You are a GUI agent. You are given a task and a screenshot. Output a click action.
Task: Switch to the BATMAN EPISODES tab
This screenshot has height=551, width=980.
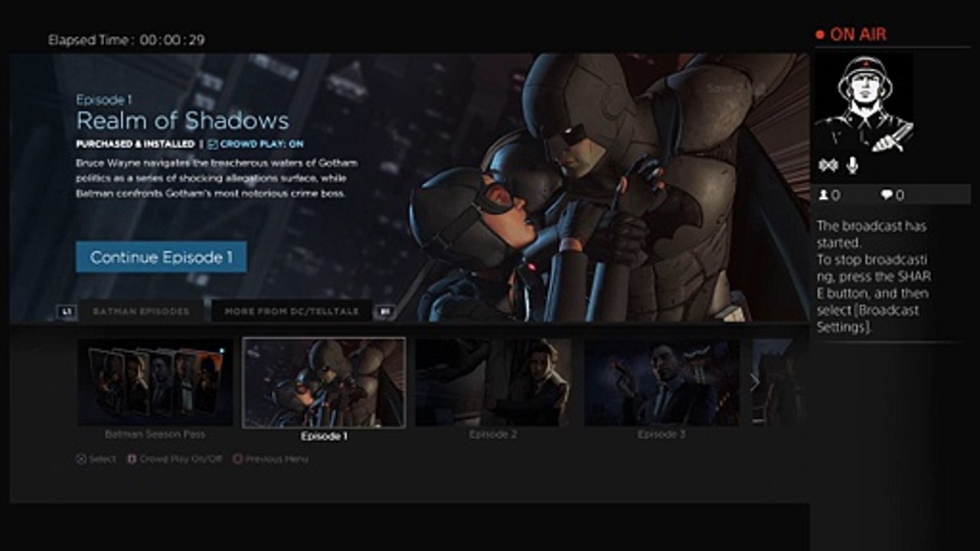coord(141,311)
